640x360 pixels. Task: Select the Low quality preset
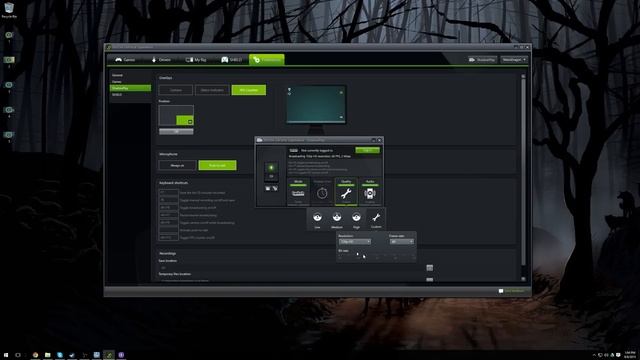pos(317,220)
